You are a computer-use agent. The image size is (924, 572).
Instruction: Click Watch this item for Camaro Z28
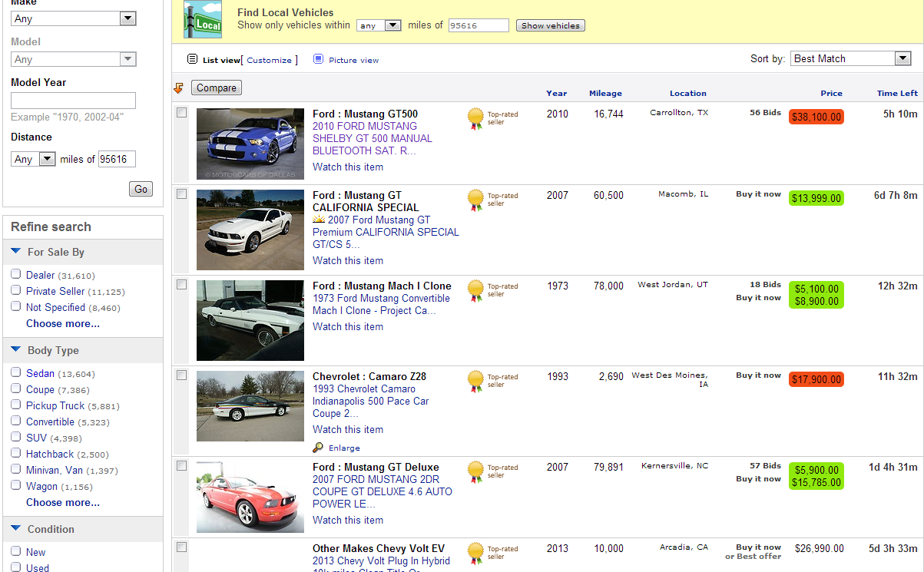348,429
